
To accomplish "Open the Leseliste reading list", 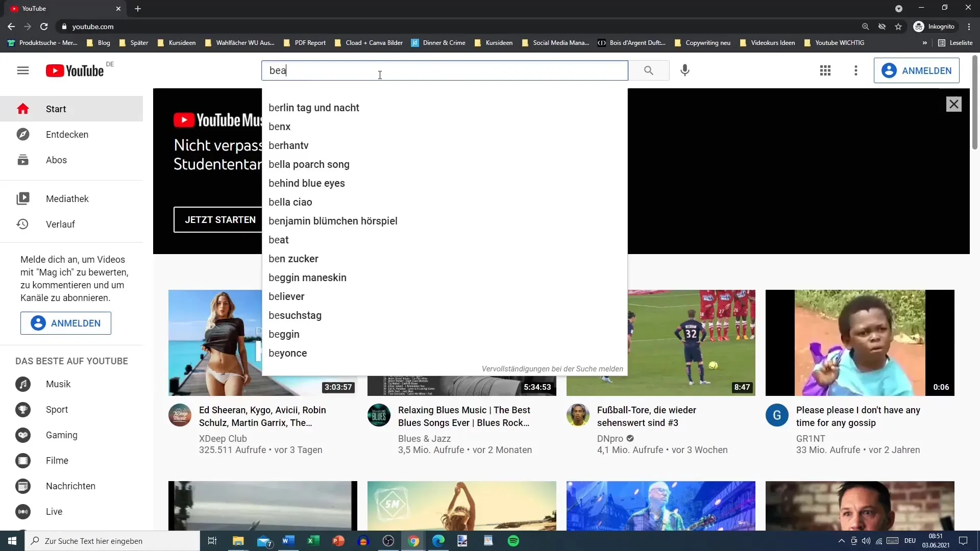I will (x=955, y=43).
